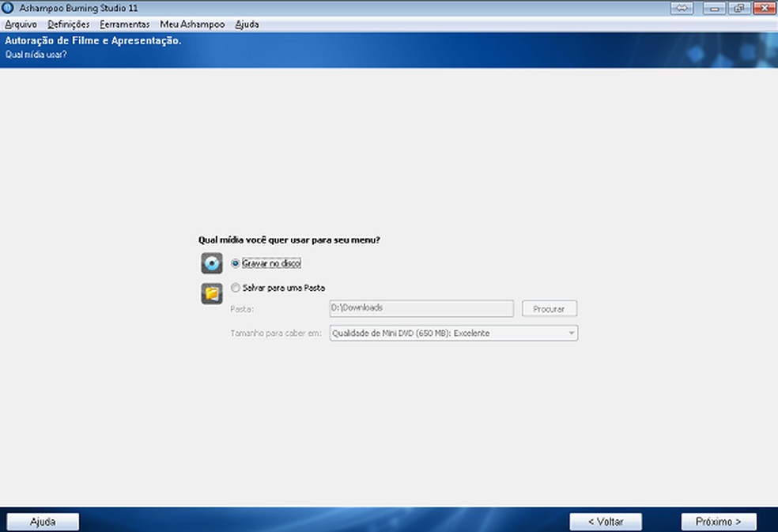Click the Ashampoo app logo icon
Screen dimensions: 778x532
[x=7, y=8]
